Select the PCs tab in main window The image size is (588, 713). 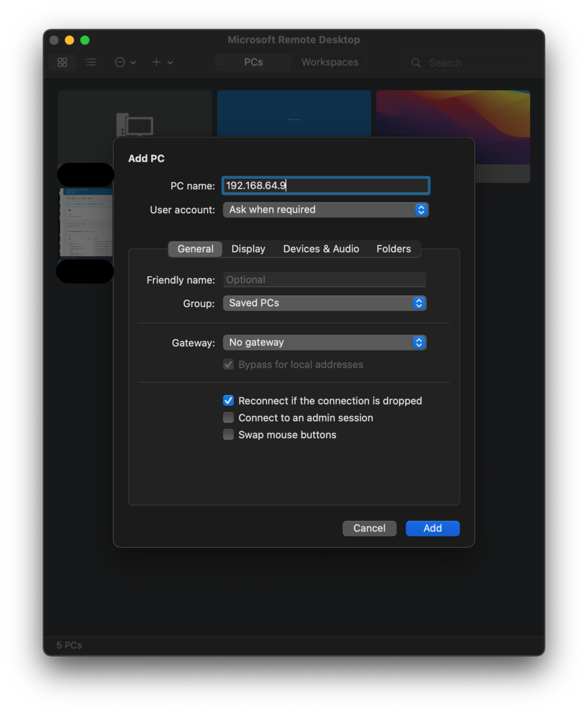coord(254,62)
